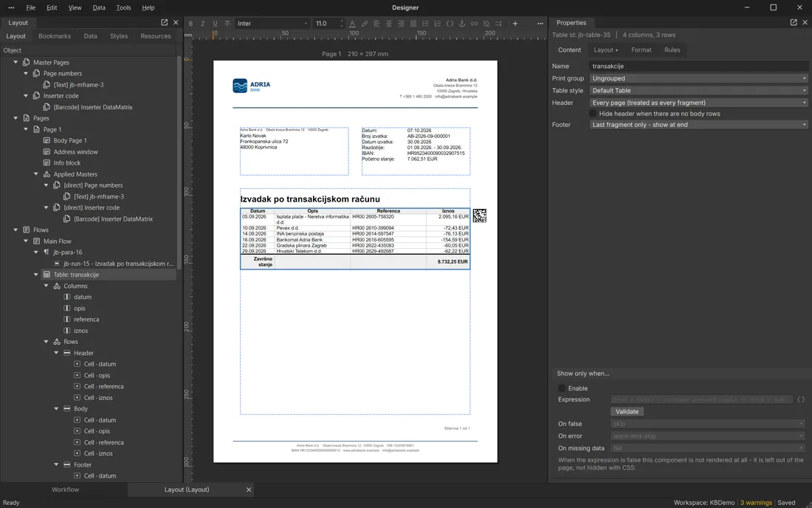Open the Tools menu

(x=123, y=8)
